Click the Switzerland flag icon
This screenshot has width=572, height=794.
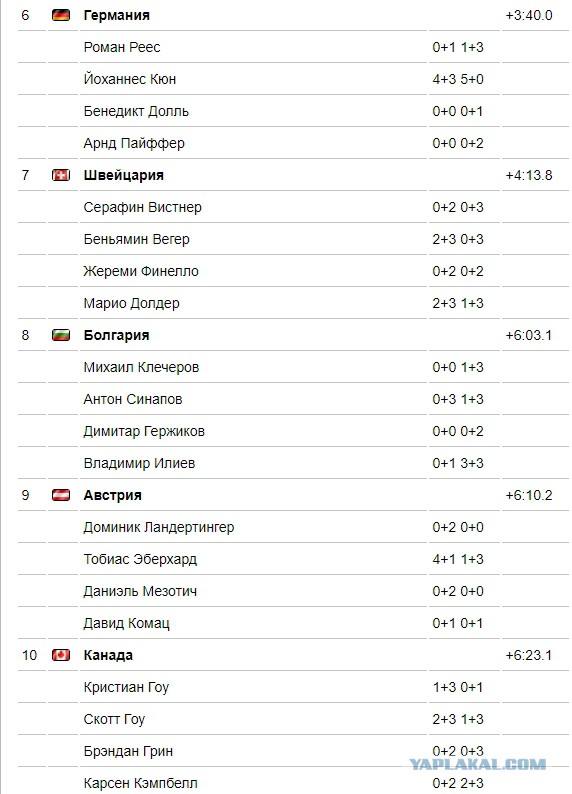coord(61,175)
